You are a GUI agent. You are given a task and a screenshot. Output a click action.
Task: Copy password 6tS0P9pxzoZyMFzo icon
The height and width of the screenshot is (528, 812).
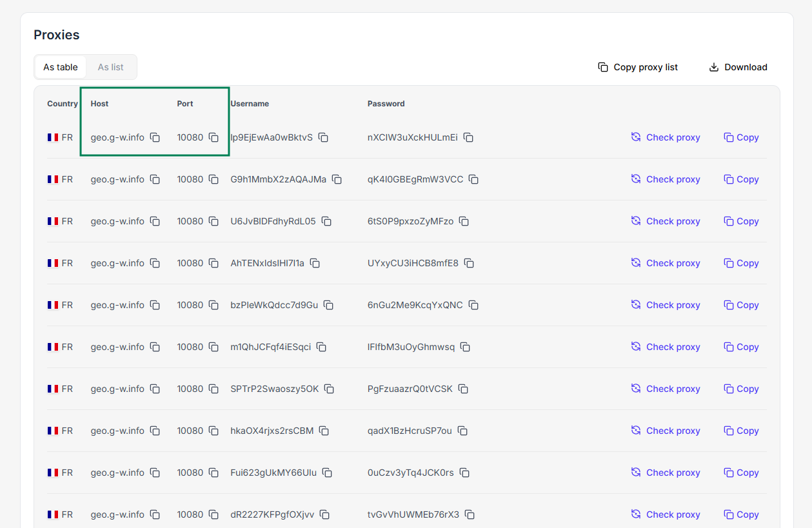(464, 221)
